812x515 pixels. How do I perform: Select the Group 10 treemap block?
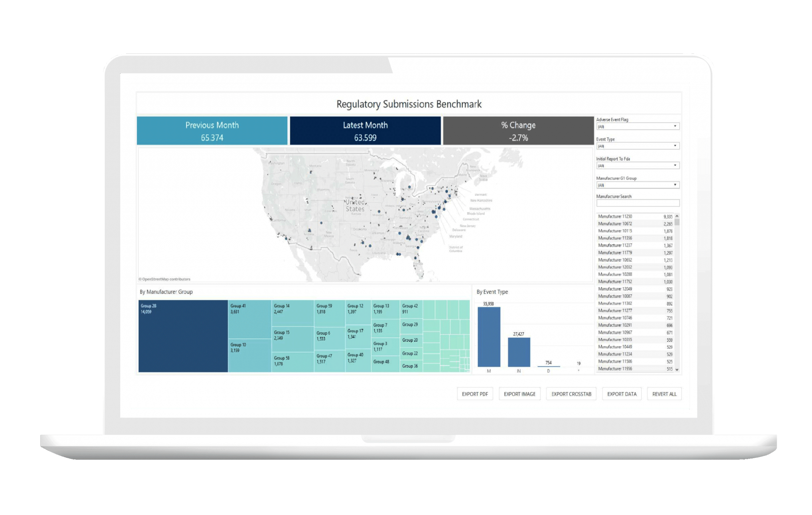pos(249,356)
